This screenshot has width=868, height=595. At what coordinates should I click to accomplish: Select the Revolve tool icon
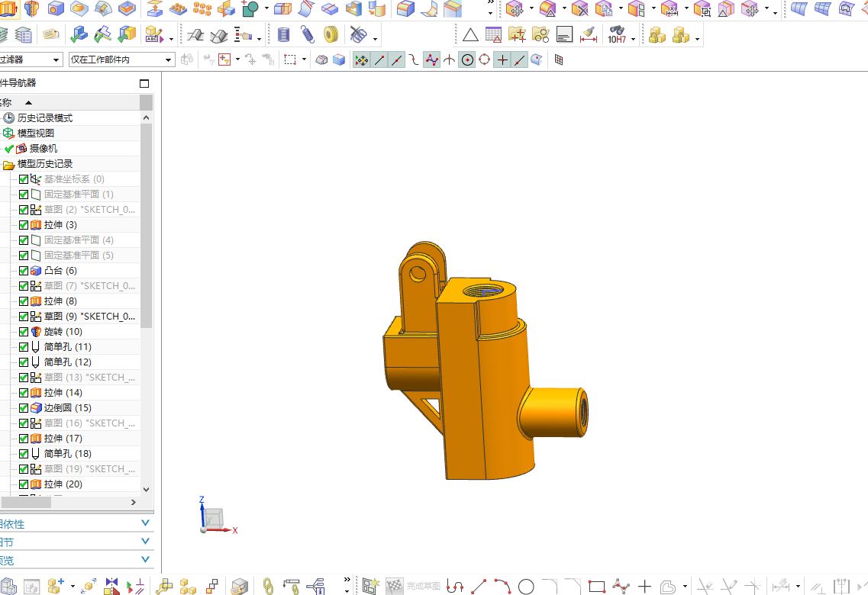click(x=32, y=9)
